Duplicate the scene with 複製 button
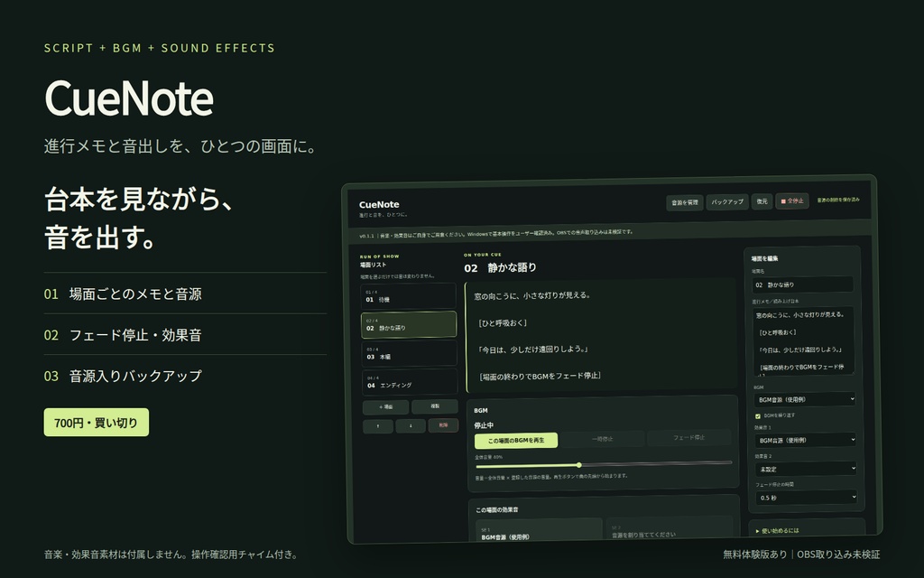 435,406
